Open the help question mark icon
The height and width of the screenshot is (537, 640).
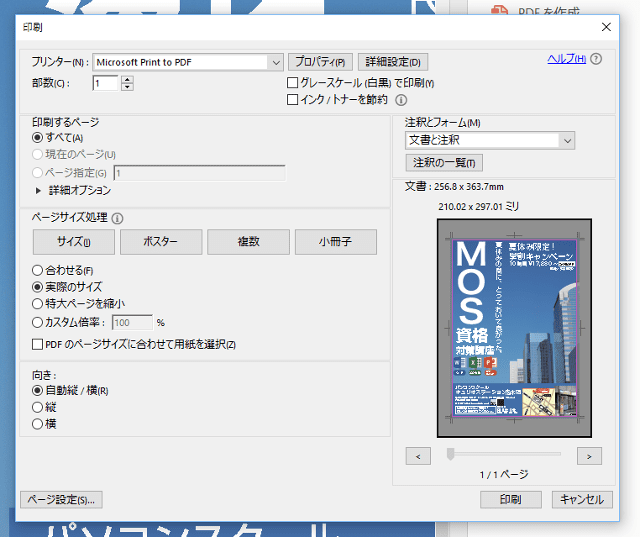pyautogui.click(x=596, y=59)
